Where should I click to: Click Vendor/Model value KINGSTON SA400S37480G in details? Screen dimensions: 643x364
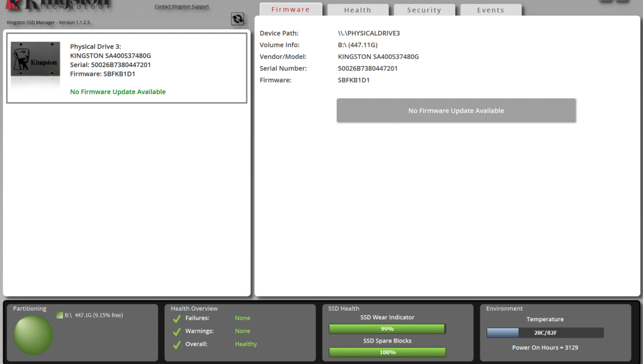[378, 57]
